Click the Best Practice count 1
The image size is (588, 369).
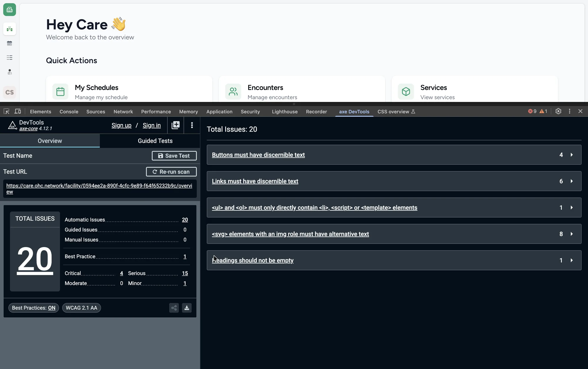185,256
